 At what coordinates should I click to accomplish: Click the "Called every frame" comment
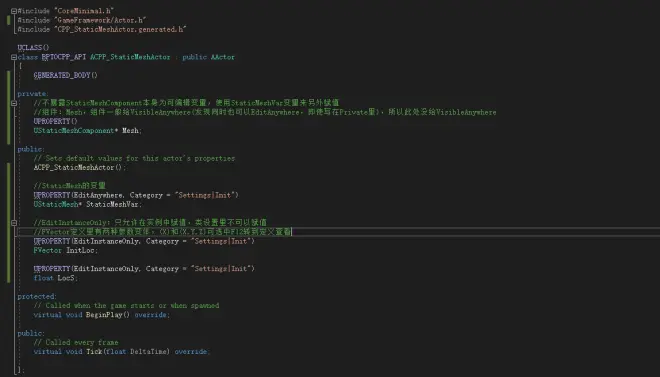point(76,342)
